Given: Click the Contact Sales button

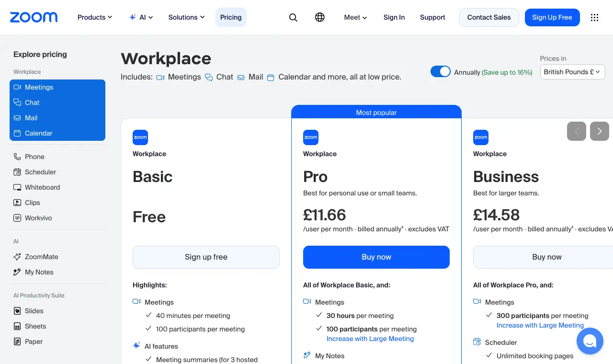Looking at the screenshot, I should 489,17.
